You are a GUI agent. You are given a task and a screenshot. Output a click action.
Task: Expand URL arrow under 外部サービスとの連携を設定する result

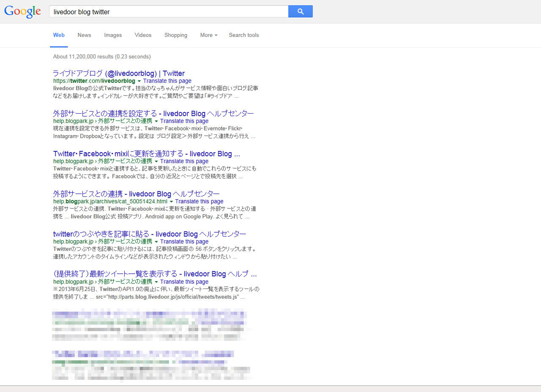(x=156, y=121)
